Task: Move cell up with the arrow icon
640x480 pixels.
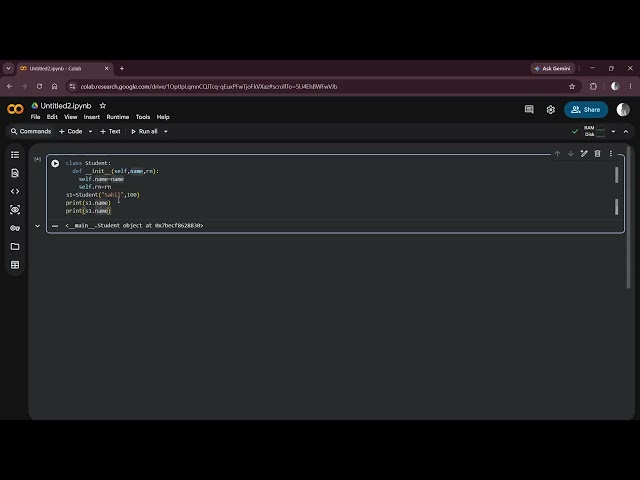Action: [558, 153]
